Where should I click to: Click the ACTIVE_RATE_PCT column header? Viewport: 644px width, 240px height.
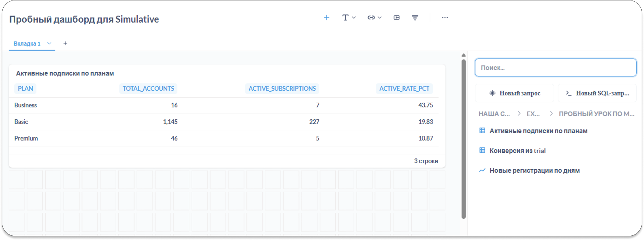point(405,88)
